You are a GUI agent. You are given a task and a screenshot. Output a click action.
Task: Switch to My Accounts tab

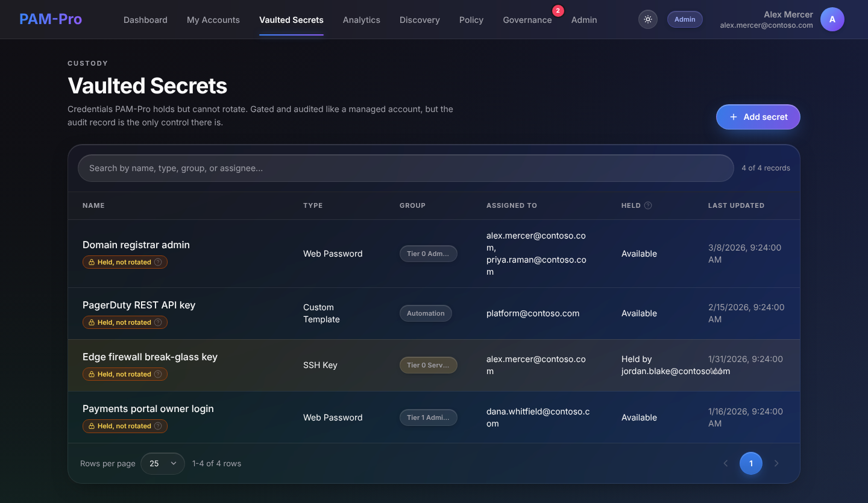pos(213,20)
